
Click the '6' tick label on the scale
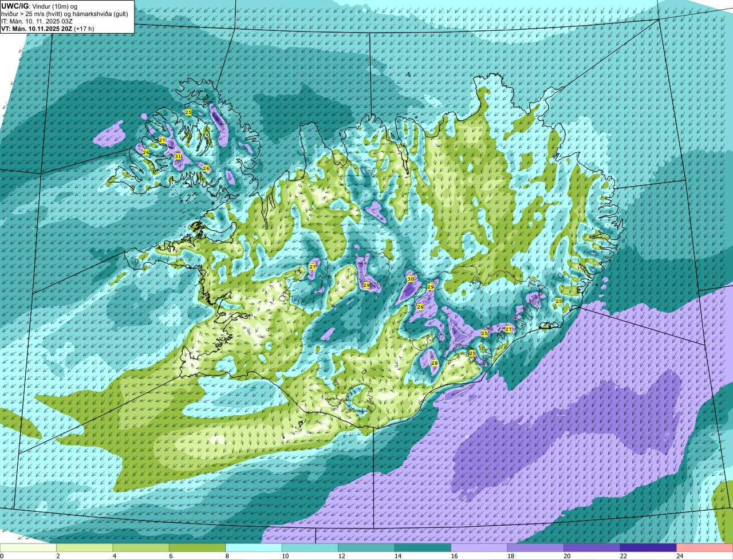tap(171, 556)
